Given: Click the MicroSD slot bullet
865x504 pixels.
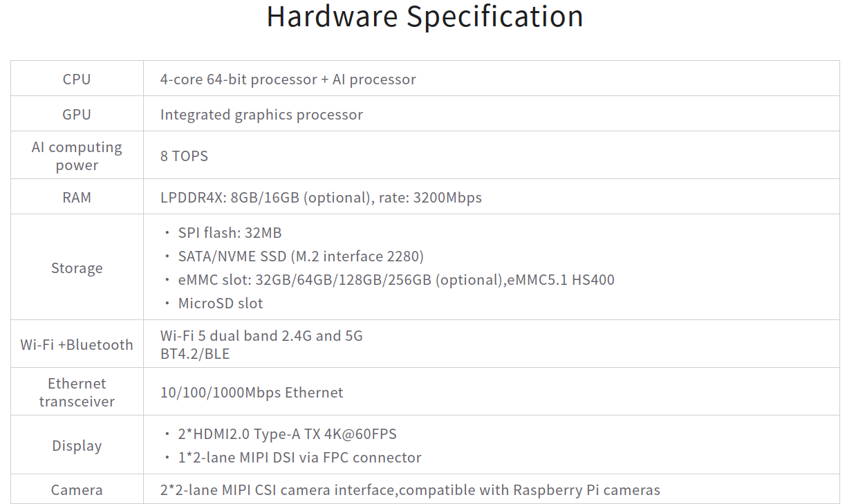Looking at the screenshot, I should 221,303.
